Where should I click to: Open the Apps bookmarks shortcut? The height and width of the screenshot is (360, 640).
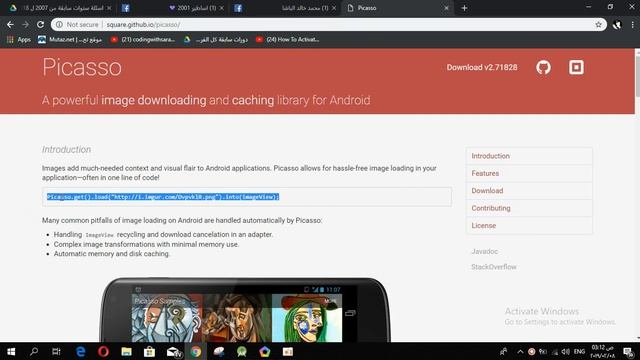[x=19, y=40]
